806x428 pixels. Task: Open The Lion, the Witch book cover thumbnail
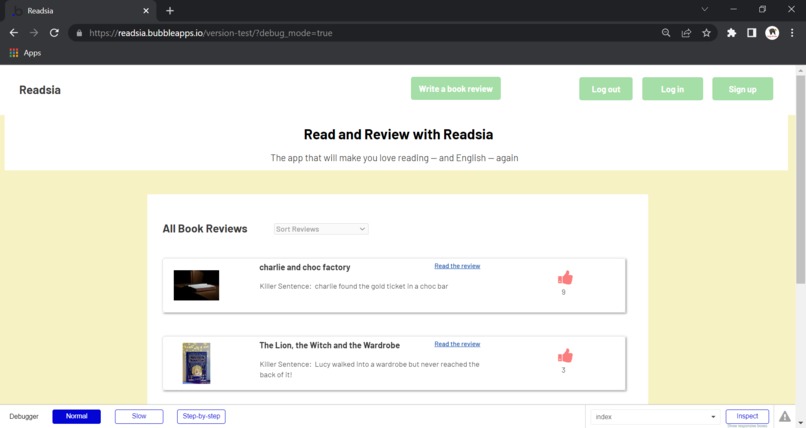point(196,363)
